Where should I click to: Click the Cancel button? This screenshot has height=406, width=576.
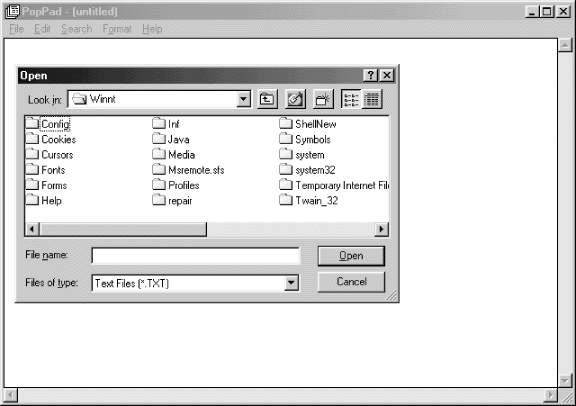(351, 282)
